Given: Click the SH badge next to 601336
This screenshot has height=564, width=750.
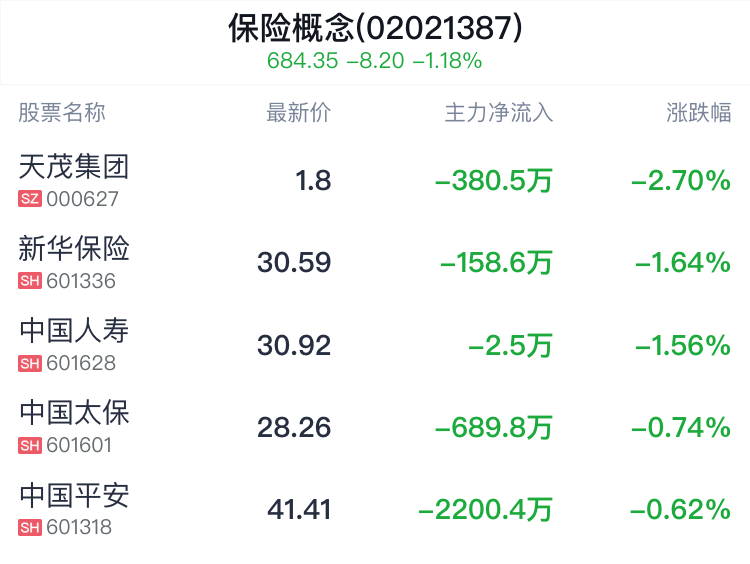Looking at the screenshot, I should click(x=30, y=281).
